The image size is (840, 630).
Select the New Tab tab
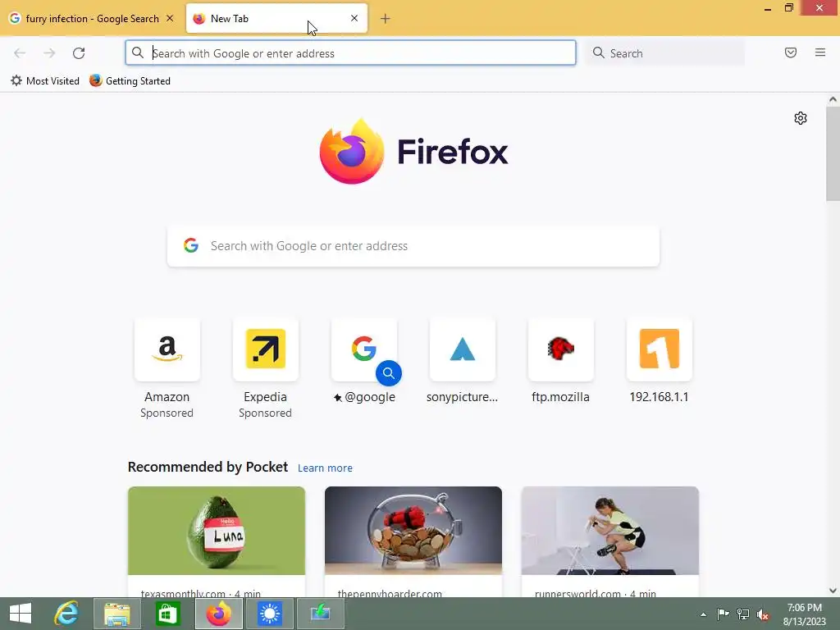click(x=276, y=19)
